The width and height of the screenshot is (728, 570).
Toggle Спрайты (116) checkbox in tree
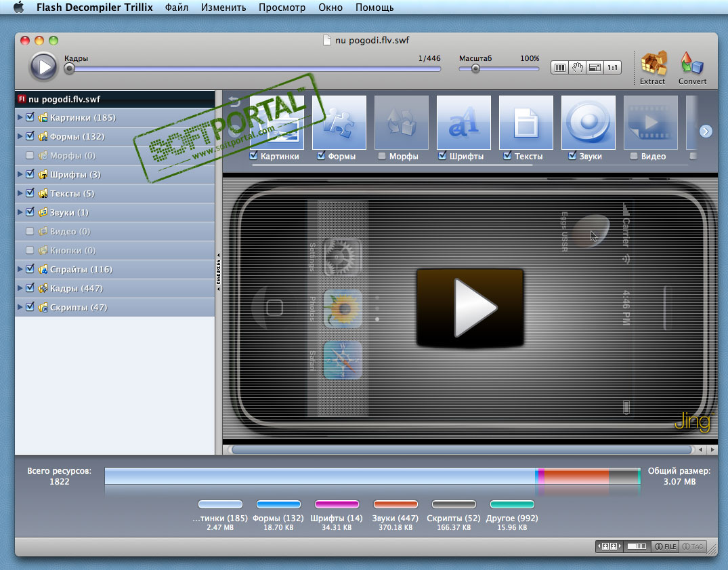(x=30, y=269)
